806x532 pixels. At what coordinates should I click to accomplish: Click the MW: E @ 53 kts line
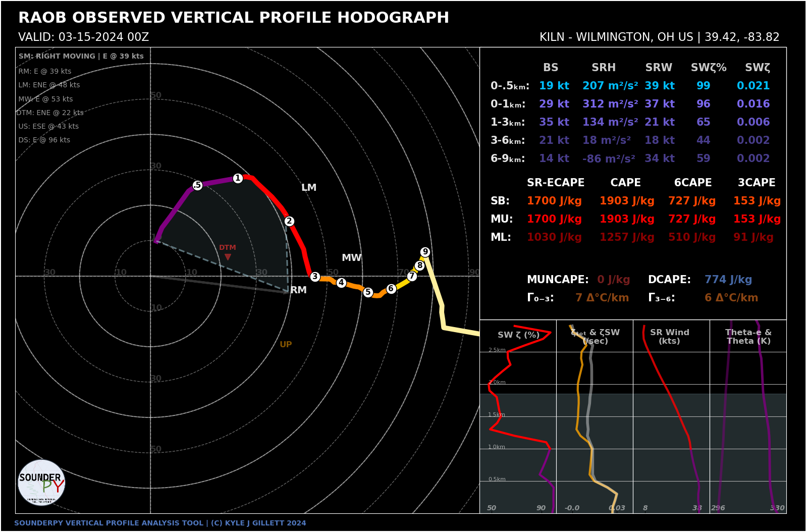tap(46, 99)
